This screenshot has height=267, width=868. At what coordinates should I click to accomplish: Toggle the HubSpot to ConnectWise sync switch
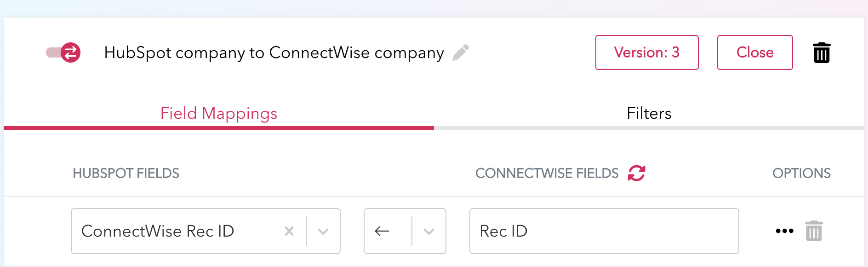pyautogui.click(x=63, y=52)
